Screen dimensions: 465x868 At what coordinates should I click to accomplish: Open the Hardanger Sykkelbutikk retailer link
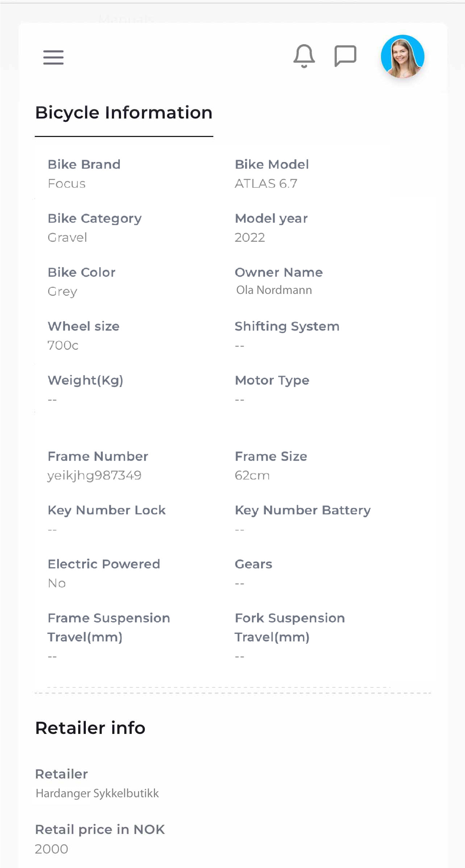[97, 793]
